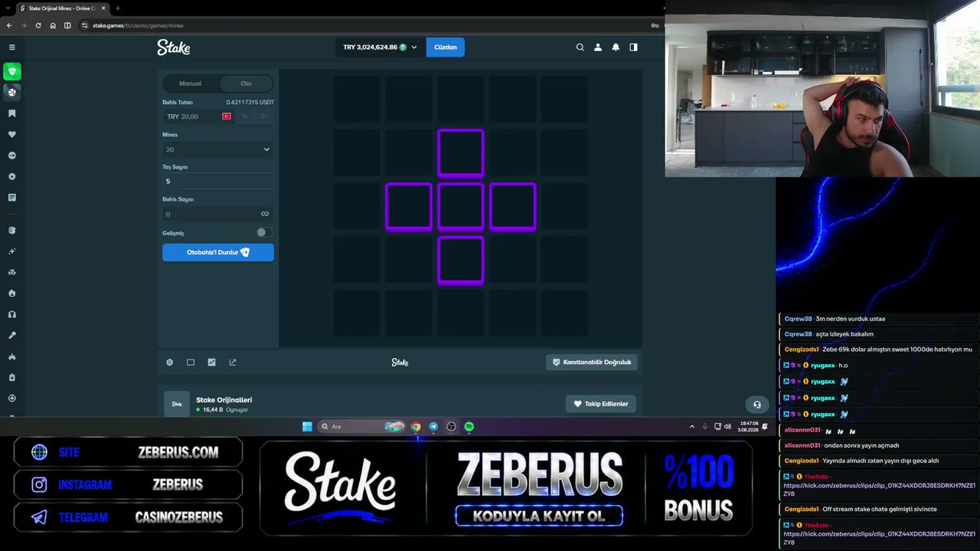Click the sidebar list icon above the divider
This screenshot has height=551, width=980.
pos(11,197)
